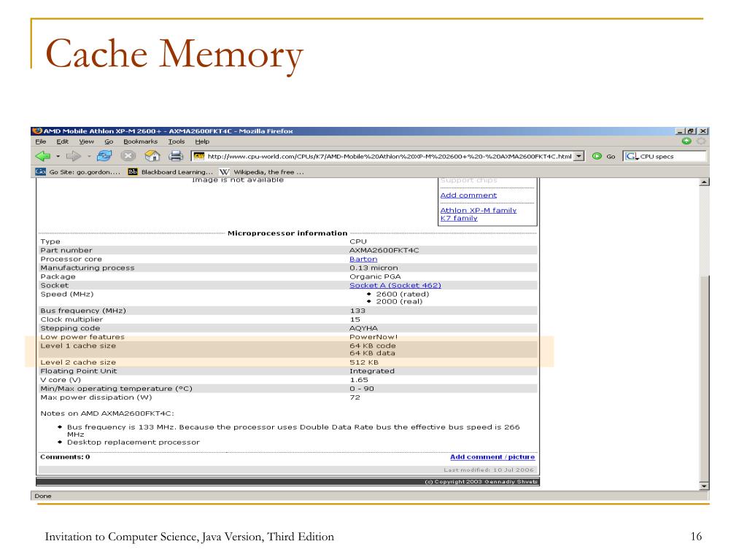Open the 'K7 family' link
The height and width of the screenshot is (560, 747).
point(459,218)
